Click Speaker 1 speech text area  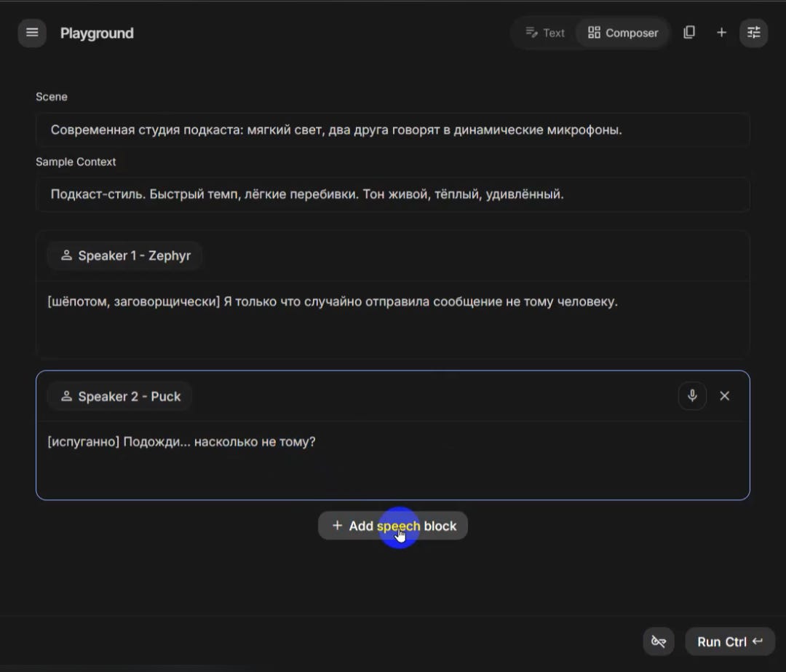[x=392, y=319]
